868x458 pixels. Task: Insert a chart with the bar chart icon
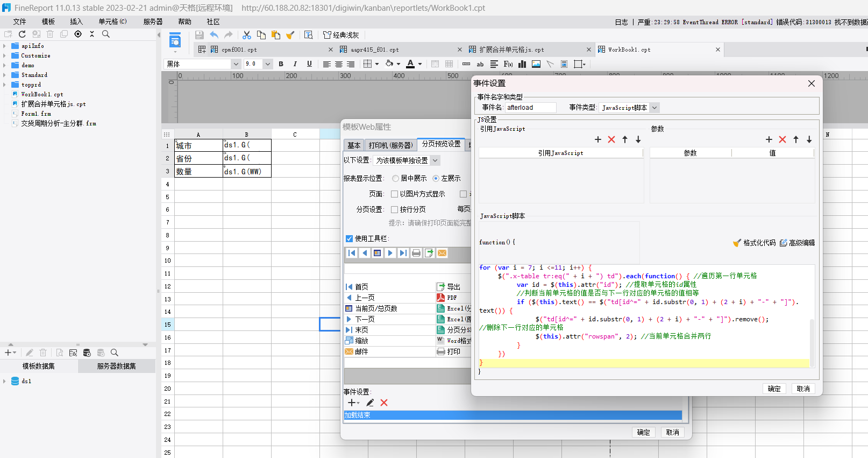[522, 64]
